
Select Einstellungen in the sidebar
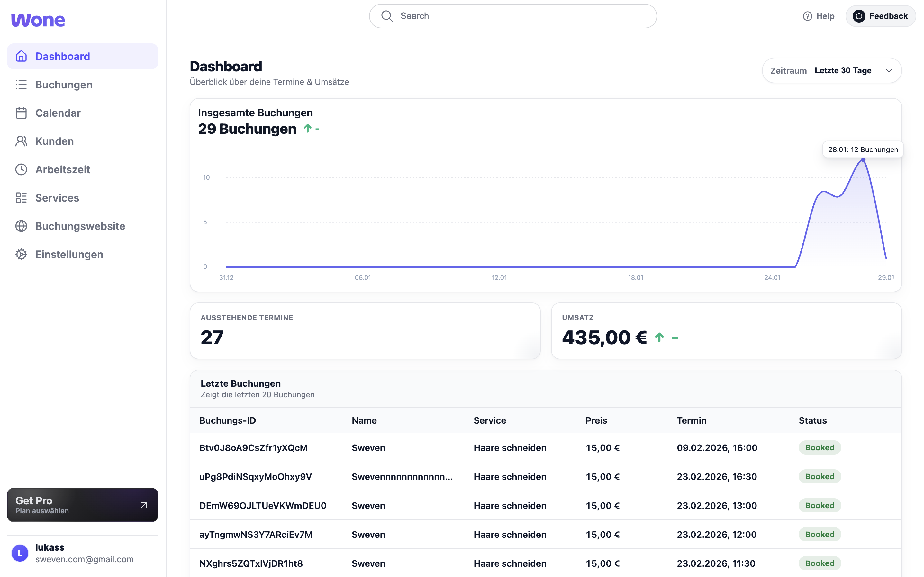pyautogui.click(x=69, y=254)
